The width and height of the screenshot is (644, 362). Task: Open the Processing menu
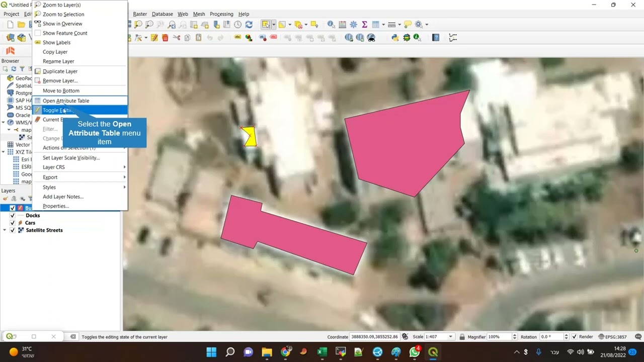click(221, 14)
